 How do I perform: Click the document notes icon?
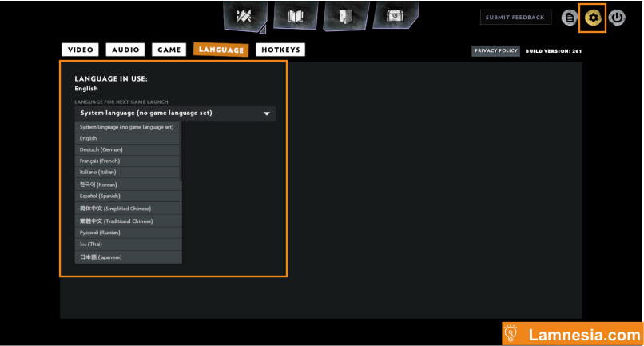[x=570, y=18]
